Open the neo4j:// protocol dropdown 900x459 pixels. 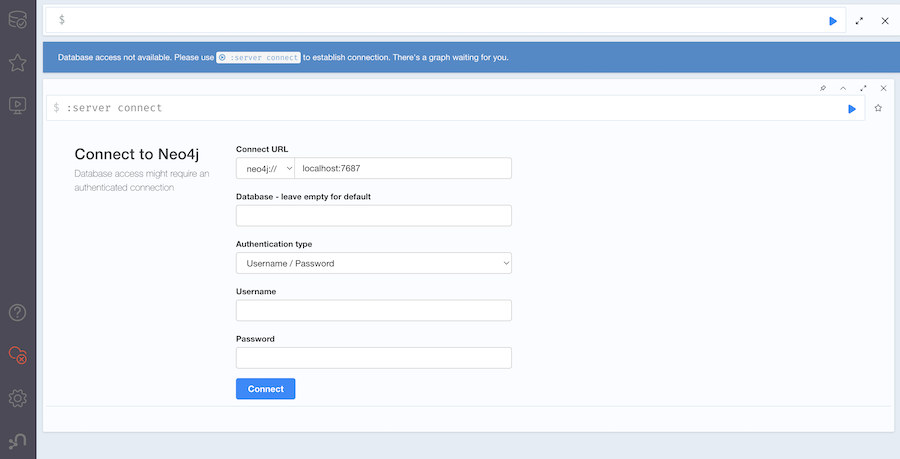[x=265, y=169]
